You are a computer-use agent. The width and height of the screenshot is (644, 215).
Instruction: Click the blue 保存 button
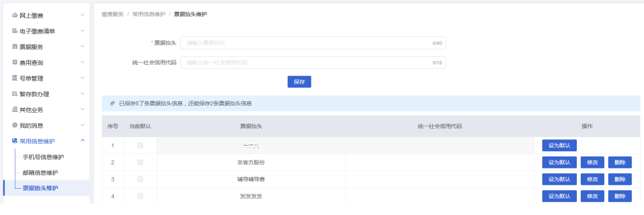pyautogui.click(x=299, y=82)
